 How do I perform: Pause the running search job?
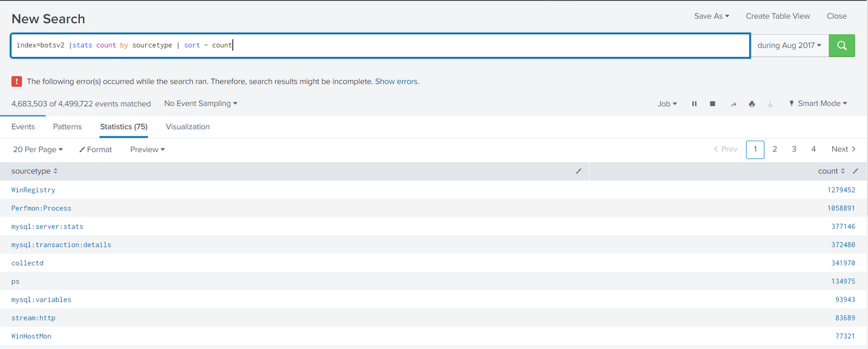point(694,104)
